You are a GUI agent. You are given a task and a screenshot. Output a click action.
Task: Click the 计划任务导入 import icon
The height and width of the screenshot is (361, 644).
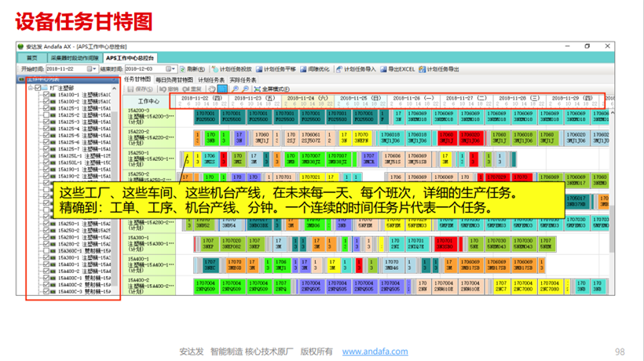pyautogui.click(x=338, y=69)
